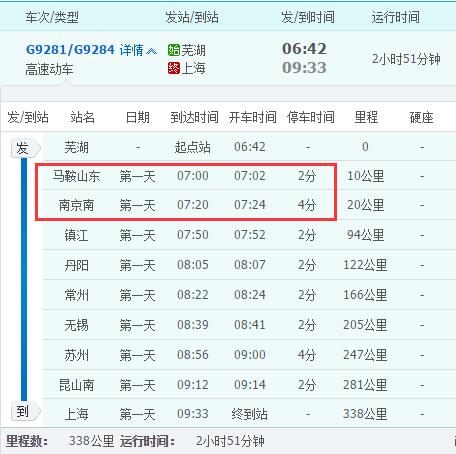Select the 马鞍山东 station row
Screen dimensions: 456x454
[x=249, y=176]
